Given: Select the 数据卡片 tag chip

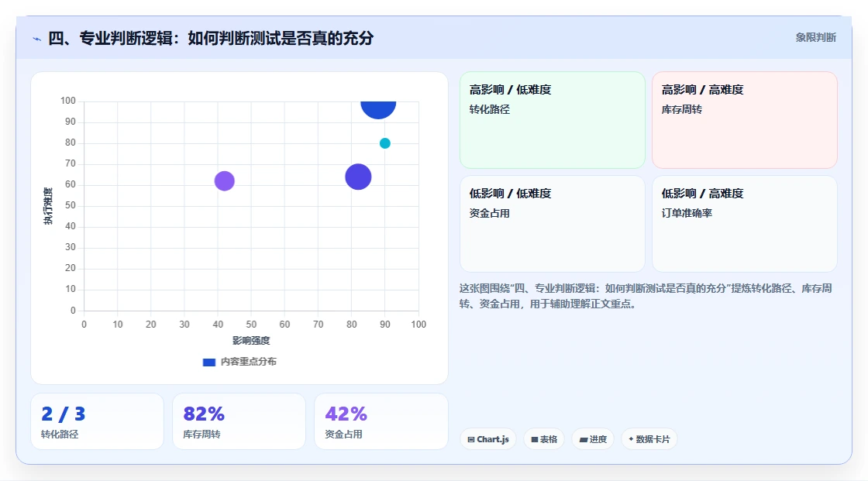Looking at the screenshot, I should pyautogui.click(x=649, y=439).
